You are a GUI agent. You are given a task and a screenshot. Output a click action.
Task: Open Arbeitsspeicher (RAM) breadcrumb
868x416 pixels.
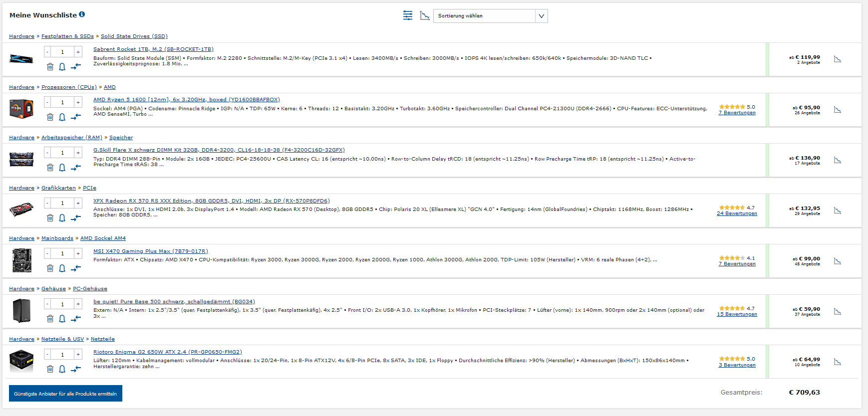72,137
